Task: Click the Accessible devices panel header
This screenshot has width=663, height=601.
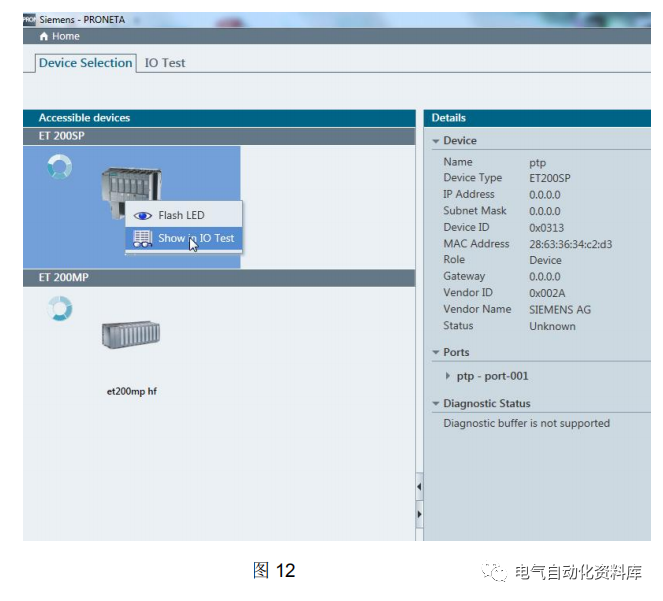Action: click(219, 118)
